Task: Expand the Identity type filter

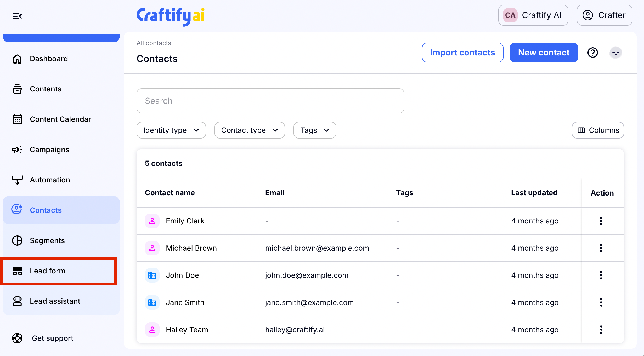Action: (x=171, y=130)
